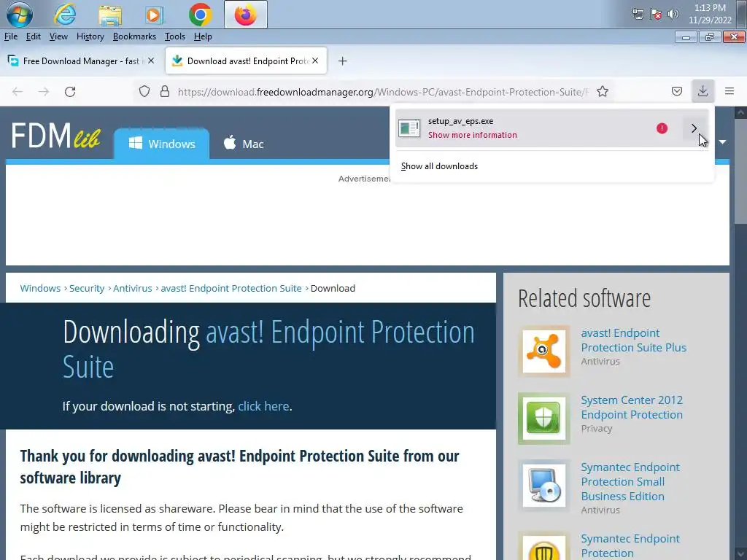
Task: Open a new tab with plus button
Action: pos(343,61)
